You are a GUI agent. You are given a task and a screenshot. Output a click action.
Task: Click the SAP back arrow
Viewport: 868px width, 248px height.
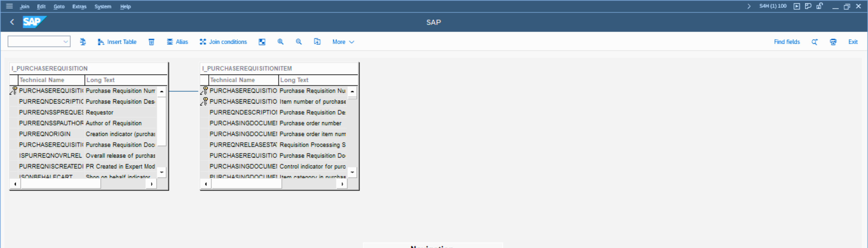(12, 22)
